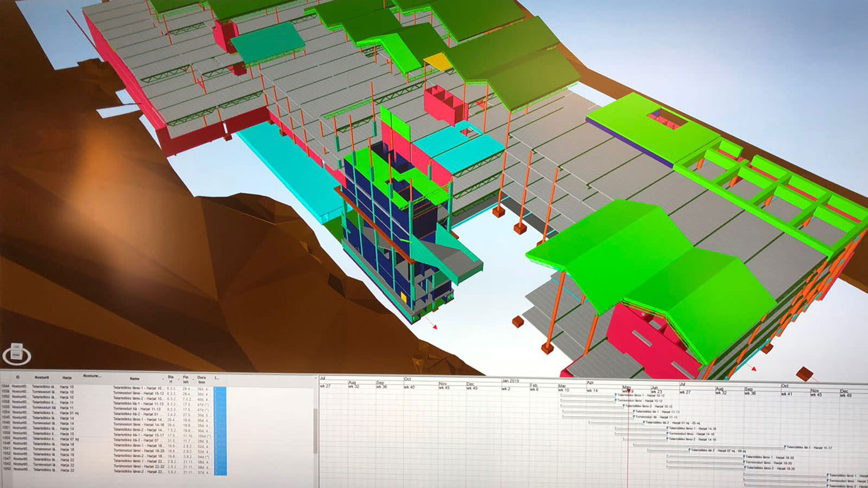This screenshot has width=868, height=488.
Task: Click the flag on Telaristikko itä-3 Harjat 15-17
Action: (x=785, y=447)
